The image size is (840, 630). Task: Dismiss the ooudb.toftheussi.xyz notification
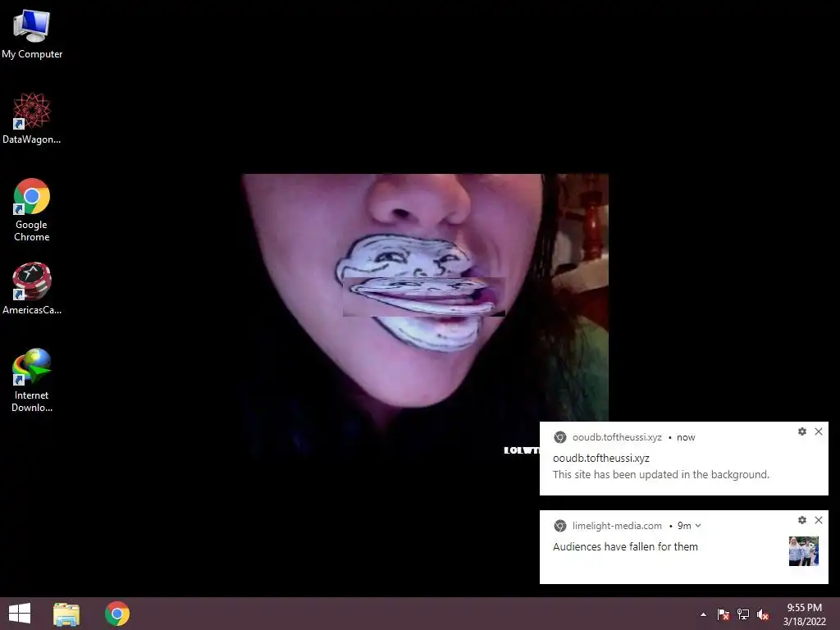[819, 431]
